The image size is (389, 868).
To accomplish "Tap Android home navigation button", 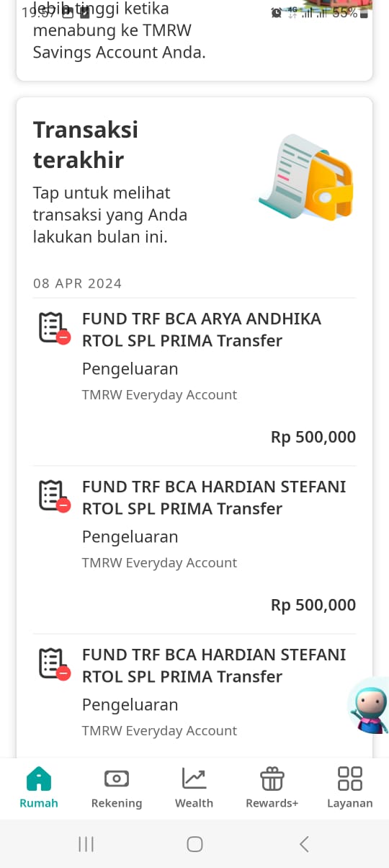I will click(x=194, y=844).
